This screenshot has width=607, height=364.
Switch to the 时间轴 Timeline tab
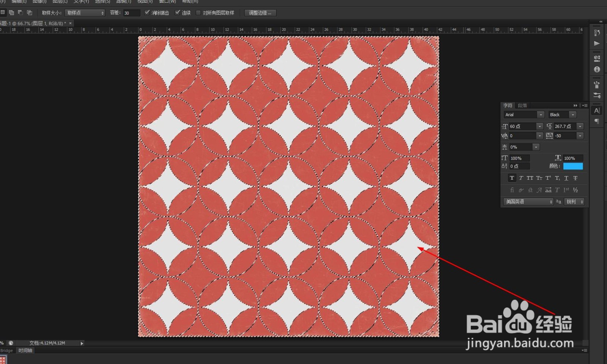tap(25, 350)
